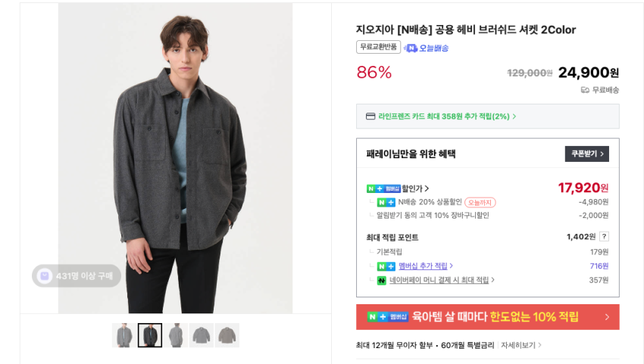The height and width of the screenshot is (364, 644).
Task: Click the 무료교환반품 badge
Action: point(378,47)
